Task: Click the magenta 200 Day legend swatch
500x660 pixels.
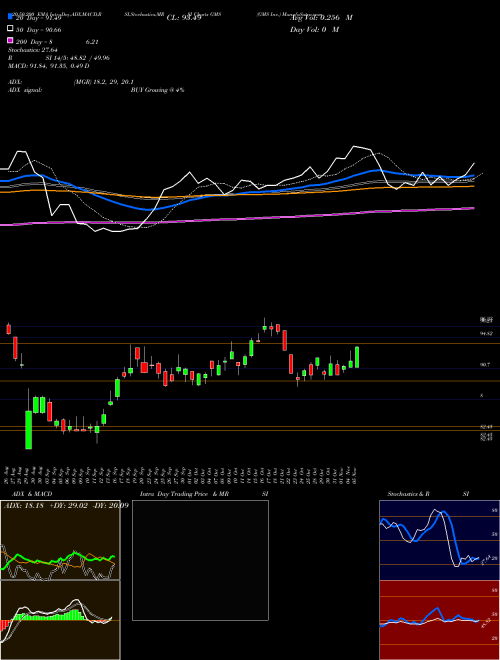Action: coord(11,41)
